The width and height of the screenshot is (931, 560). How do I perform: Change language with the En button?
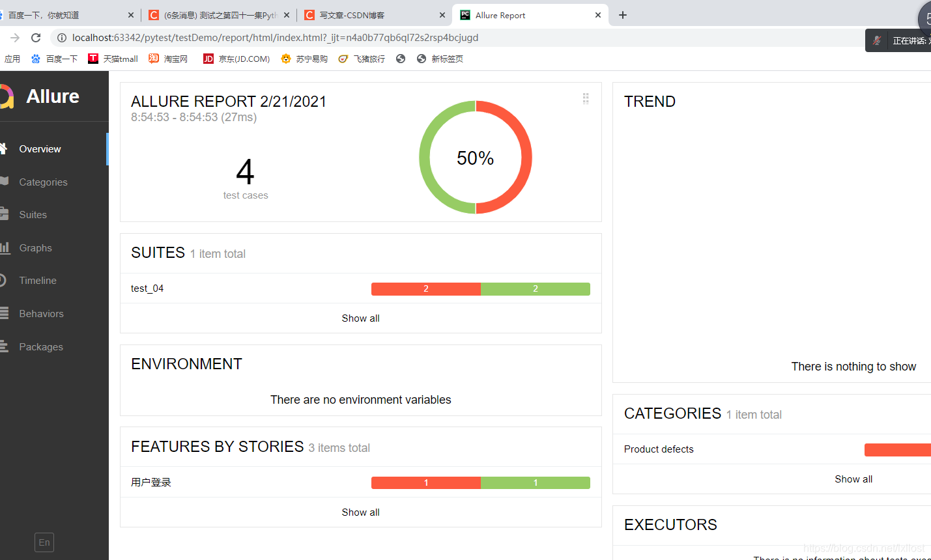coord(44,542)
